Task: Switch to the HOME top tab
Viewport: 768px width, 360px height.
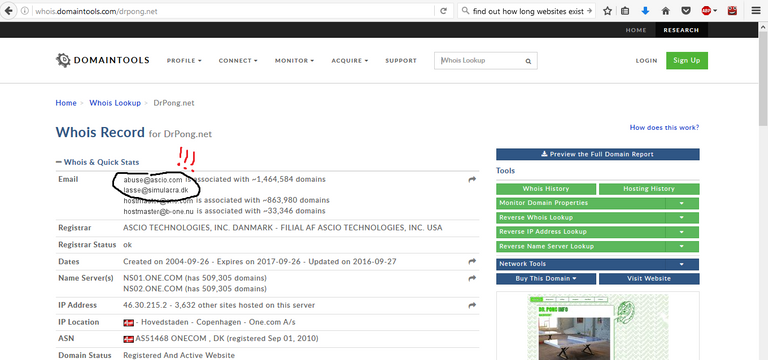Action: tap(636, 30)
